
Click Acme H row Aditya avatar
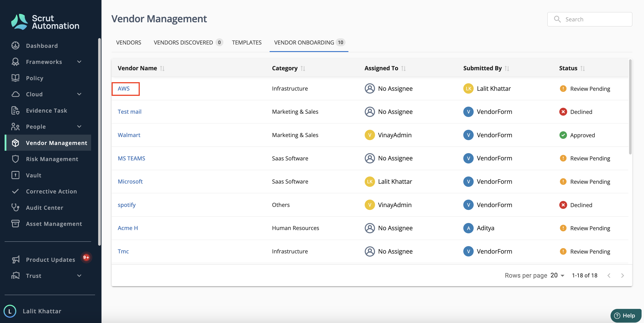coord(468,228)
